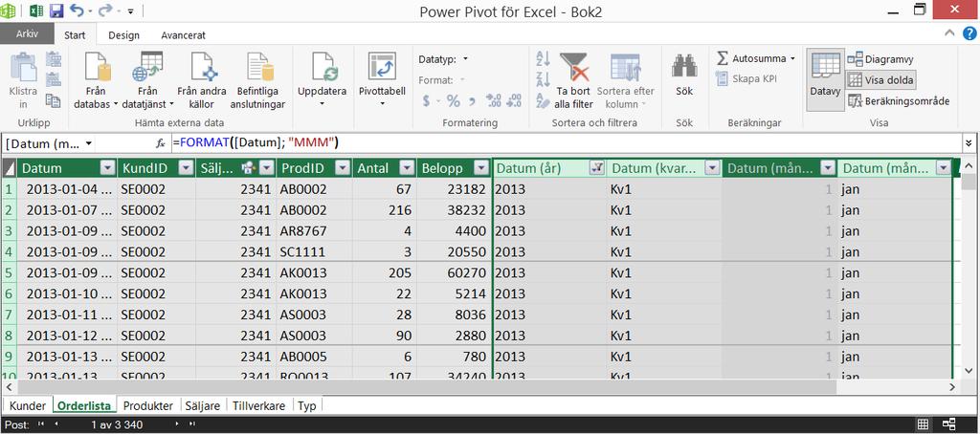The width and height of the screenshot is (980, 434).
Task: Select the Säljare sheet tab
Action: (x=203, y=406)
